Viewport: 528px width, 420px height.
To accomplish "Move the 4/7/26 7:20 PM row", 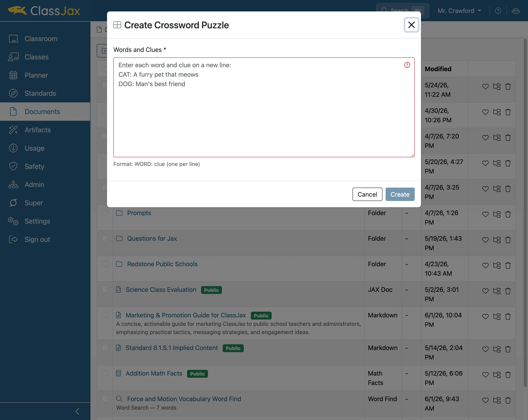I will pyautogui.click(x=497, y=138).
